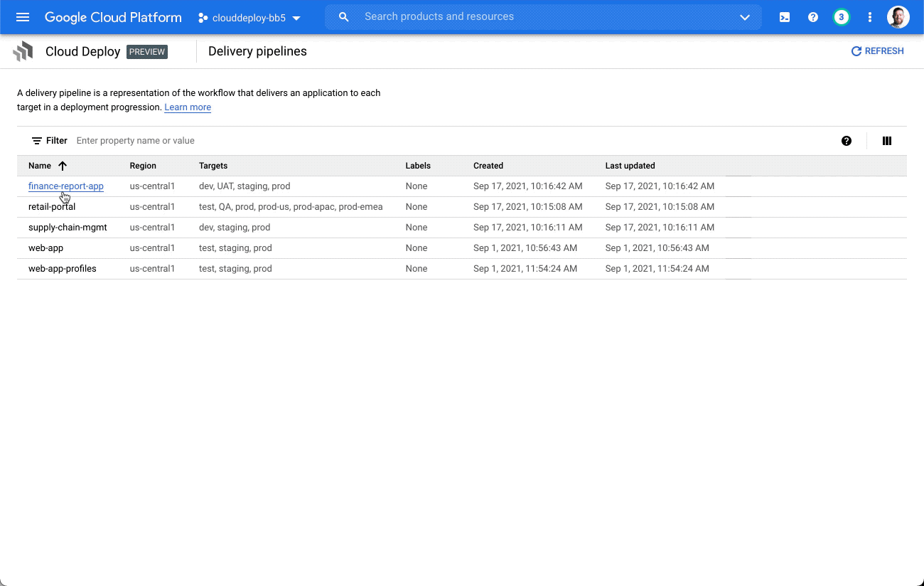
Task: Click the REFRESH button
Action: [x=878, y=51]
